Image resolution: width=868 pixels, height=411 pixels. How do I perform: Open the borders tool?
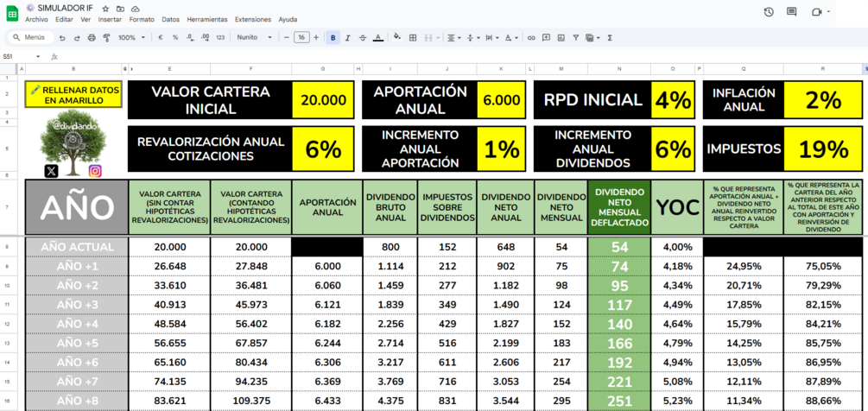[413, 38]
